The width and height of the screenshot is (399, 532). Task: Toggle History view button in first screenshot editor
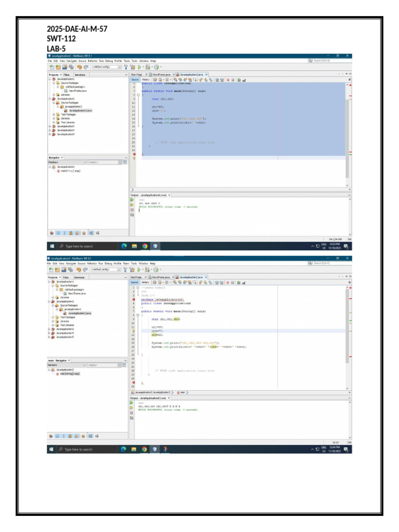pos(145,79)
